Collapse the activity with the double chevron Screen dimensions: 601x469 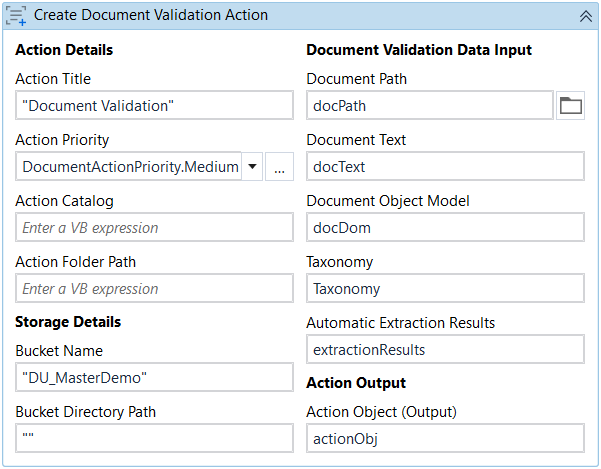(586, 15)
